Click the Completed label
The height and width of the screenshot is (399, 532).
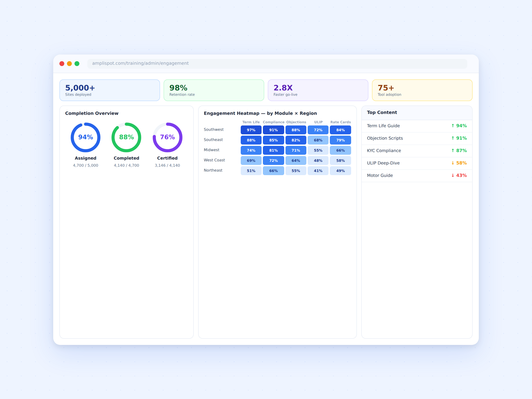point(127,158)
